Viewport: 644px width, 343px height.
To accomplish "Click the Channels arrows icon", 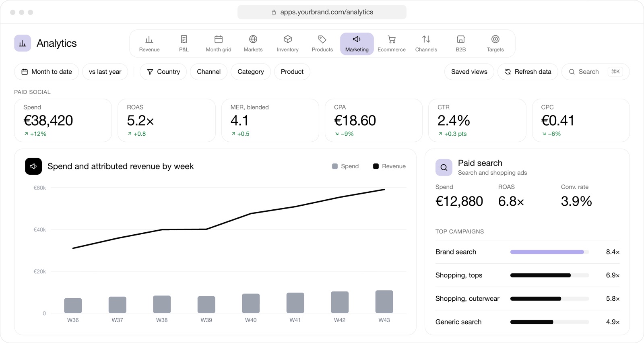I will pyautogui.click(x=426, y=39).
